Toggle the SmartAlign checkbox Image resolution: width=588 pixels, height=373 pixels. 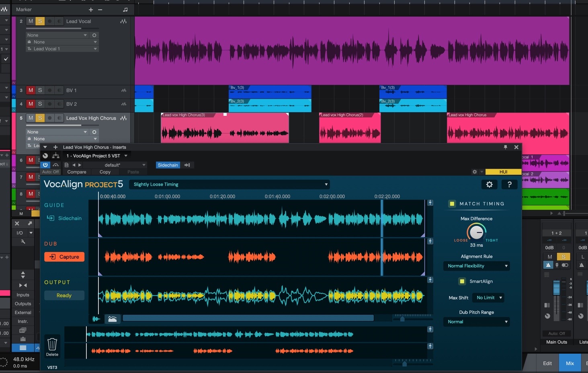point(462,281)
